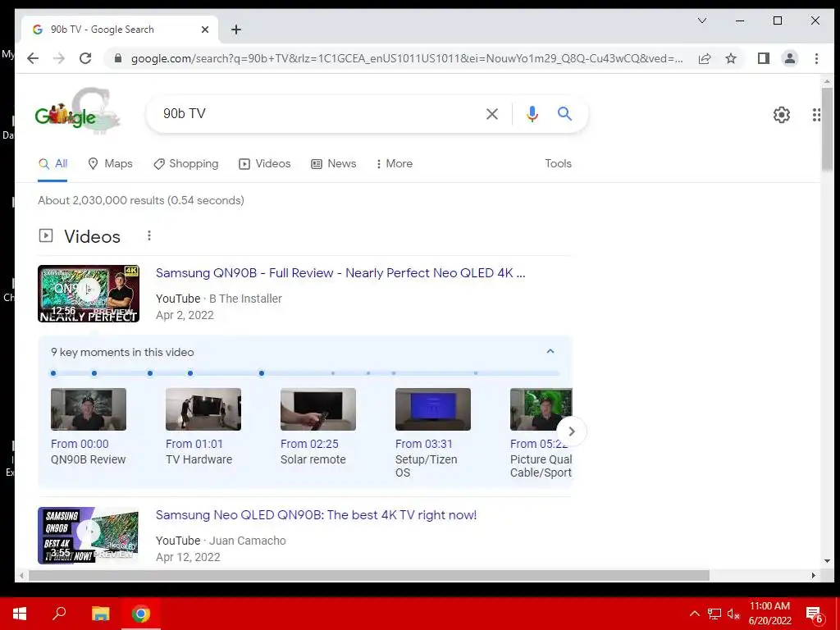Collapse the 9 key moments panel

pyautogui.click(x=550, y=351)
